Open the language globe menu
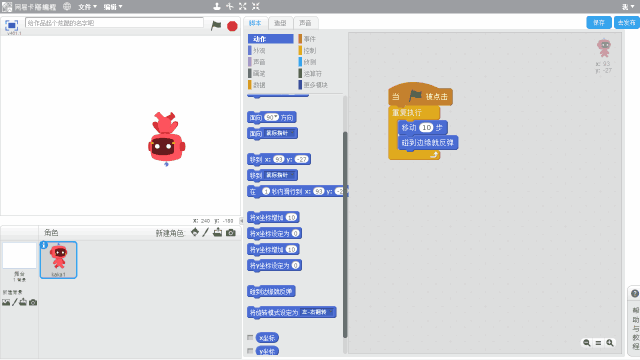Image resolution: width=640 pixels, height=360 pixels. tap(67, 7)
